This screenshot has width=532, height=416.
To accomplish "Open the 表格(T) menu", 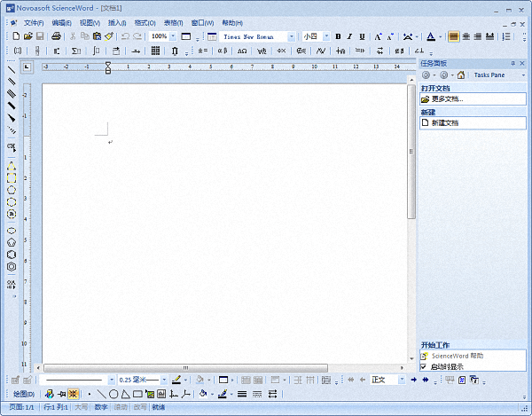I will (174, 22).
